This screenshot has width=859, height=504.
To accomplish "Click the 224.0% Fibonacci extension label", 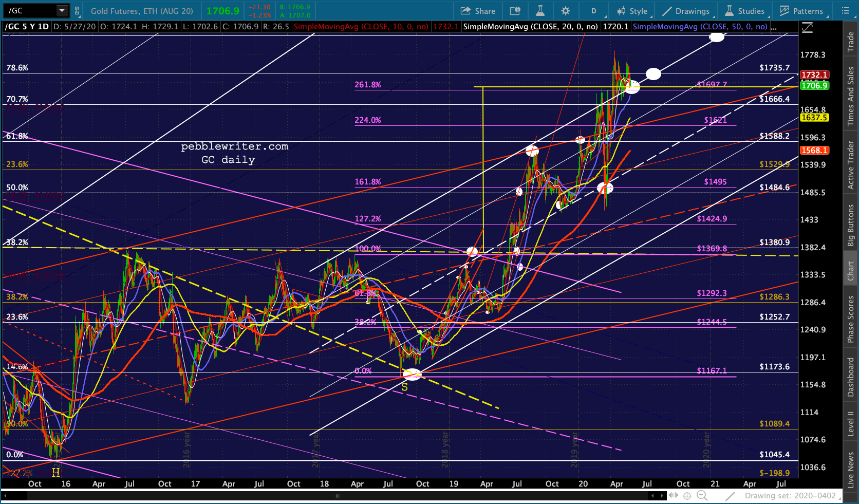I will (368, 120).
